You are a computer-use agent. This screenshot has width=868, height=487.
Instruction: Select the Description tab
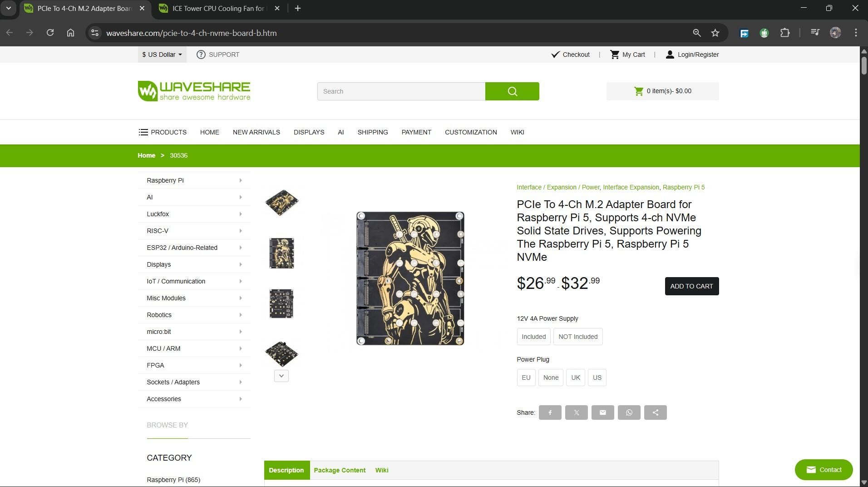point(286,470)
